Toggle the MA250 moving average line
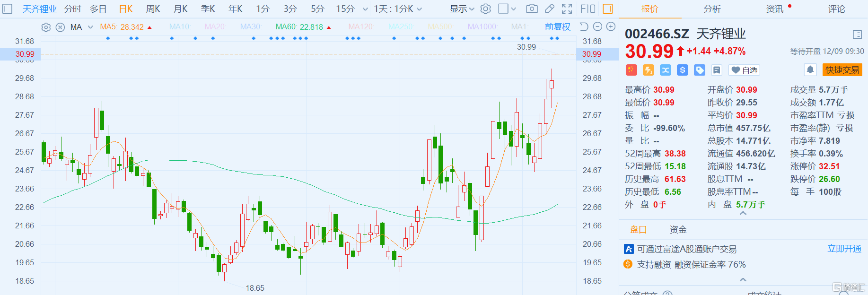868x295 pixels. point(401,27)
